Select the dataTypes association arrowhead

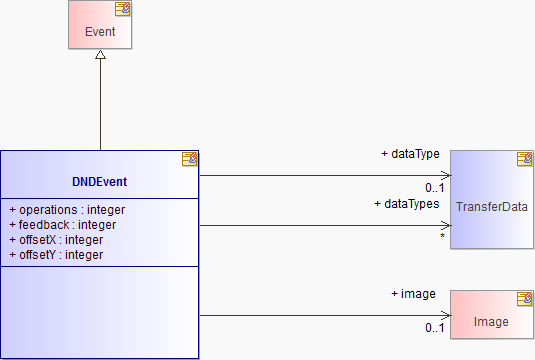[446, 225]
